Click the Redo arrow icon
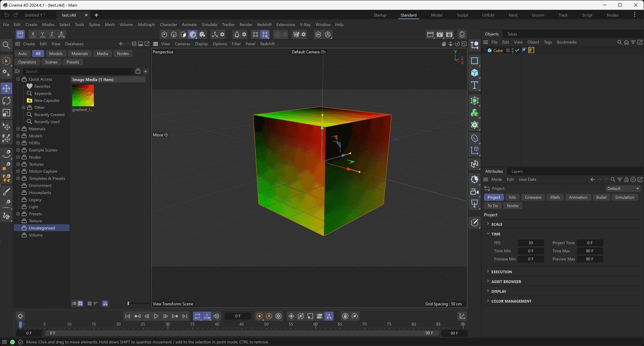Viewport: 644px width, 346px height. coord(16,15)
